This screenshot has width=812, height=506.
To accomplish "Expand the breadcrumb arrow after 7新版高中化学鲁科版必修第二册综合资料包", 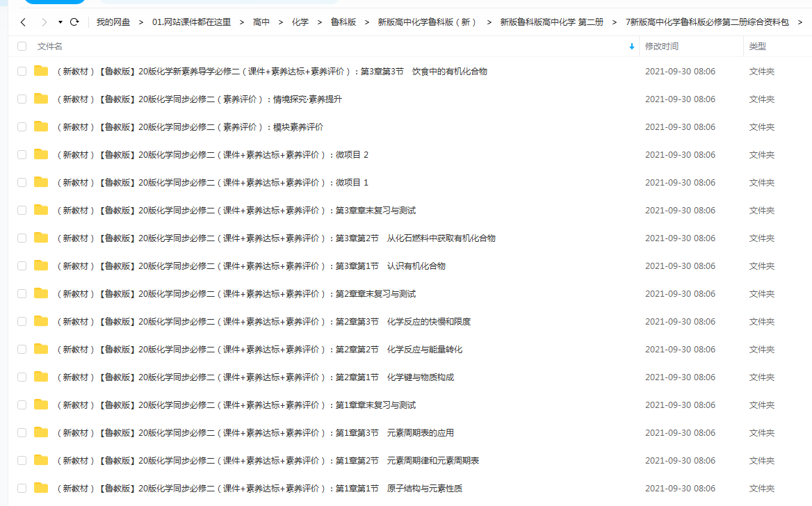I will coord(800,22).
